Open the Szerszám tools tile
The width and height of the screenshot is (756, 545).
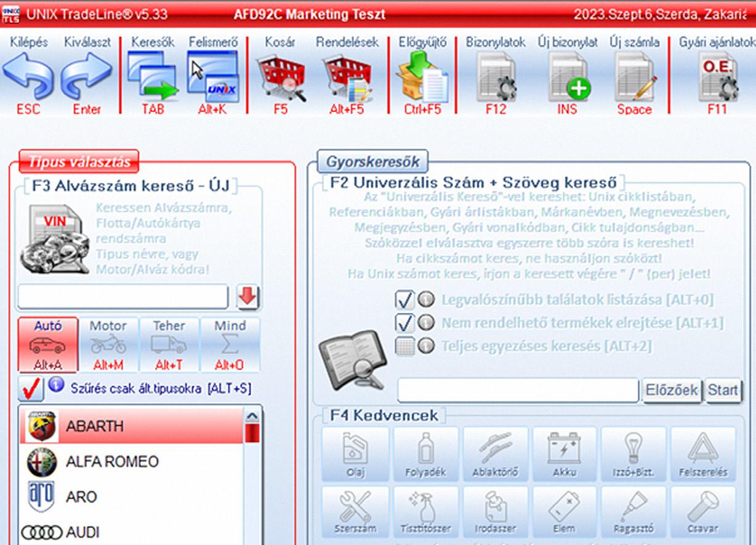355,511
